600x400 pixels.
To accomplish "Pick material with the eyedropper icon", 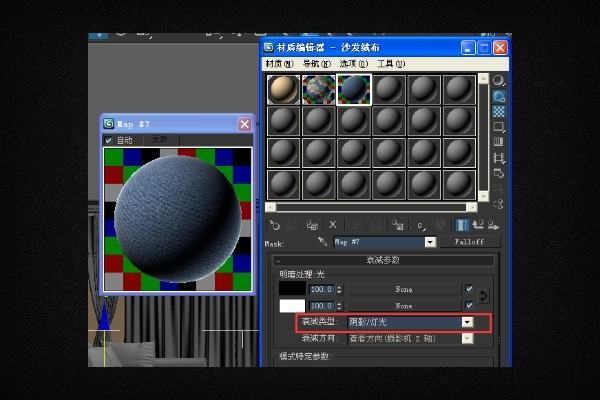I will tap(323, 242).
